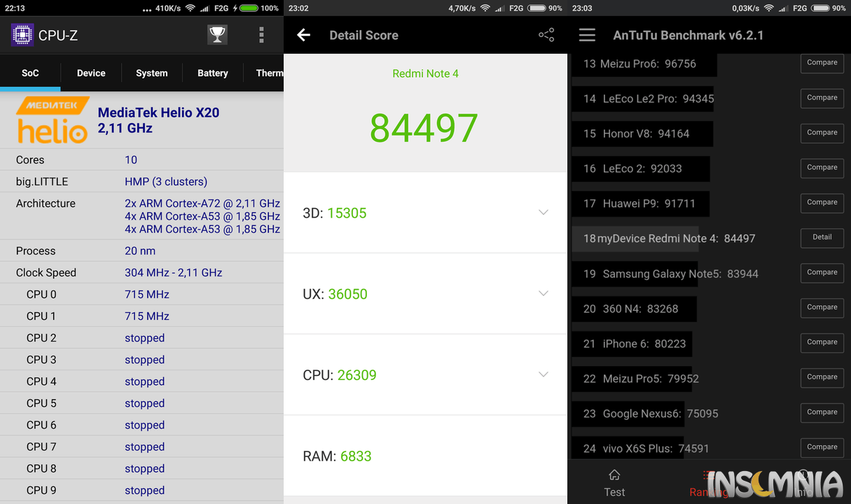The width and height of the screenshot is (851, 504).
Task: Compare with Meizu Pro6
Action: click(x=822, y=63)
